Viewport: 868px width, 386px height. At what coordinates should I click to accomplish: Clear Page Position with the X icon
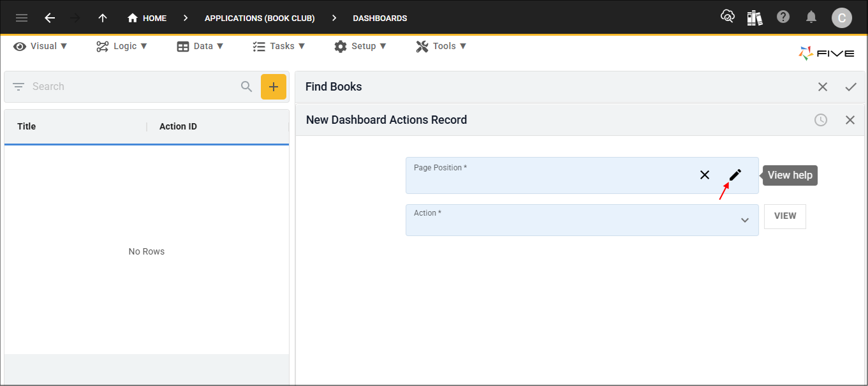(705, 175)
